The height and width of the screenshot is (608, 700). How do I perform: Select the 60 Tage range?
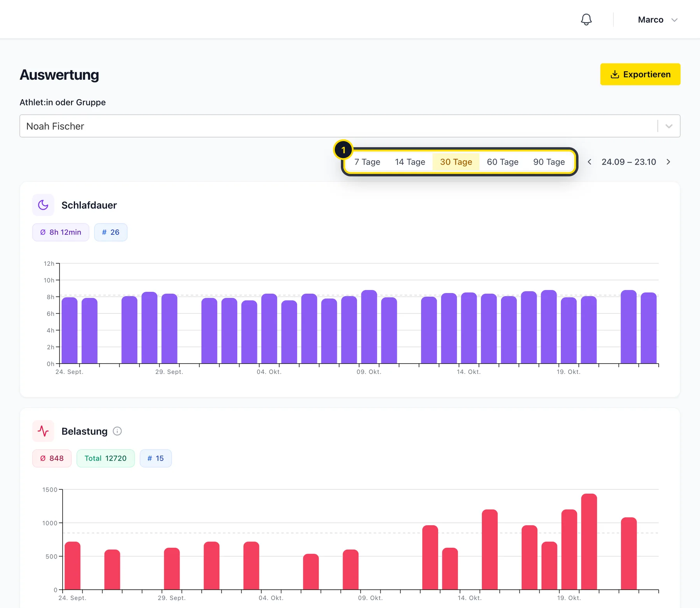tap(502, 162)
